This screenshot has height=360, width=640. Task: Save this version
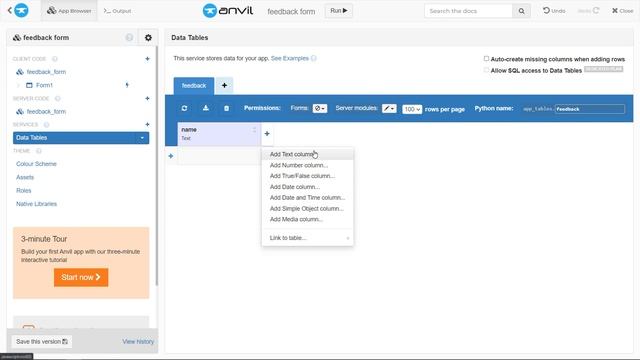[x=42, y=342]
